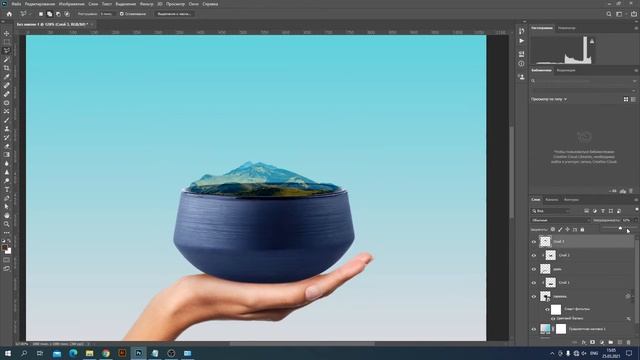The height and width of the screenshot is (360, 640).
Task: Select the Rectangular Marquee tool
Action: tap(7, 42)
